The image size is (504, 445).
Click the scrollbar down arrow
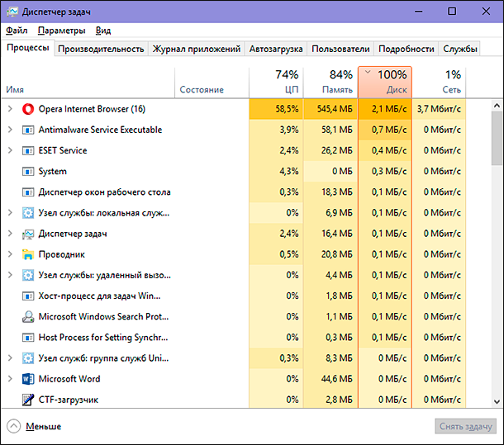tap(497, 401)
